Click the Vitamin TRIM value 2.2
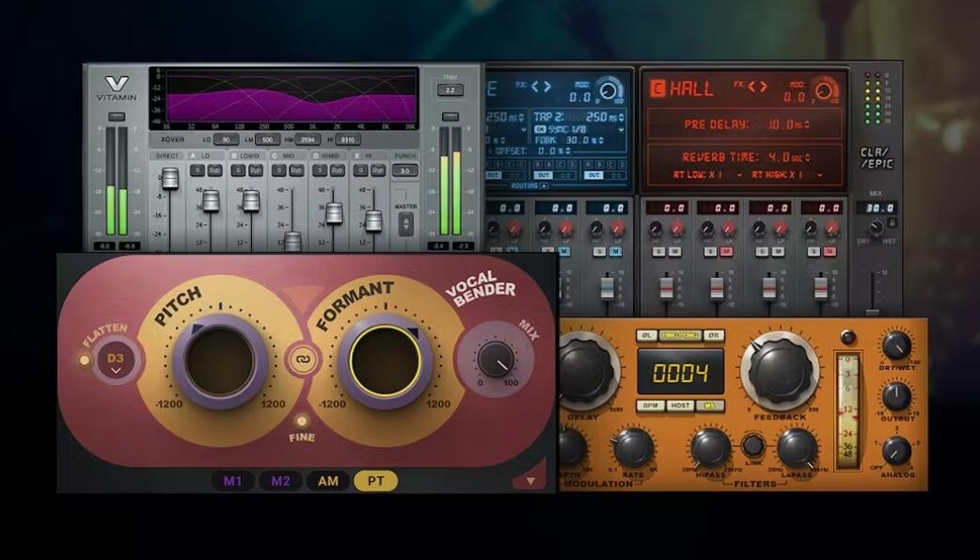This screenshot has width=980, height=560. click(x=450, y=90)
